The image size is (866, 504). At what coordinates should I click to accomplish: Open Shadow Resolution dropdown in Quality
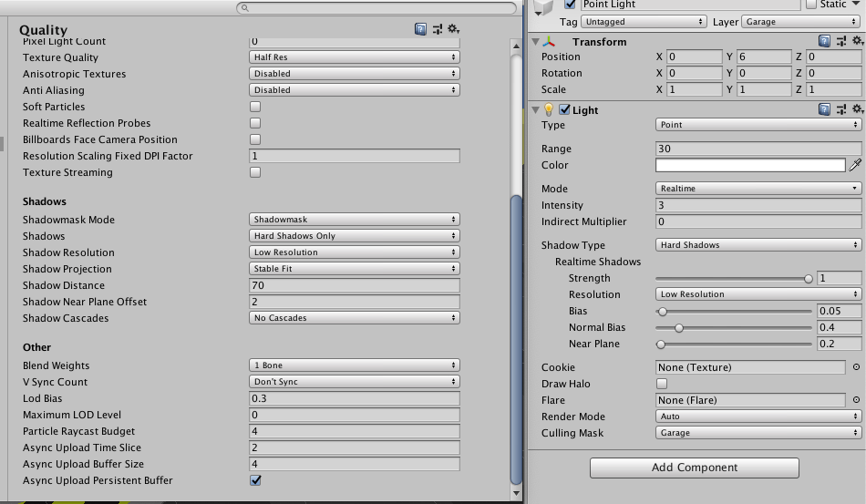pyautogui.click(x=355, y=252)
